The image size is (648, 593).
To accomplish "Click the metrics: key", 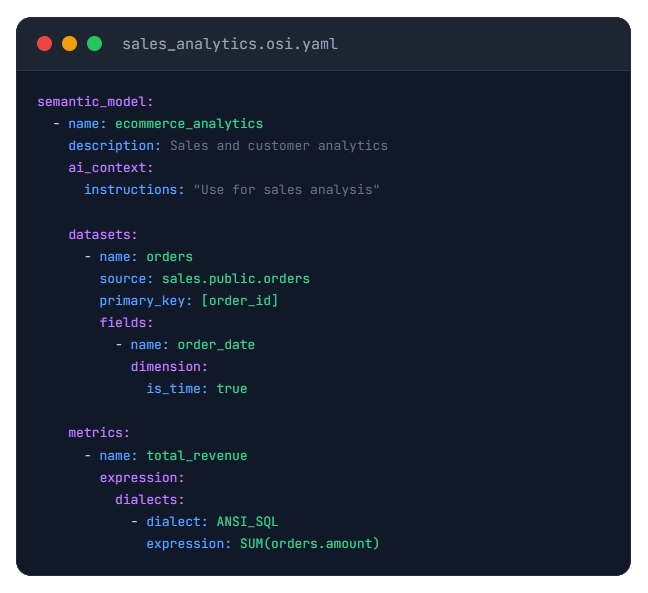I will pos(99,433).
